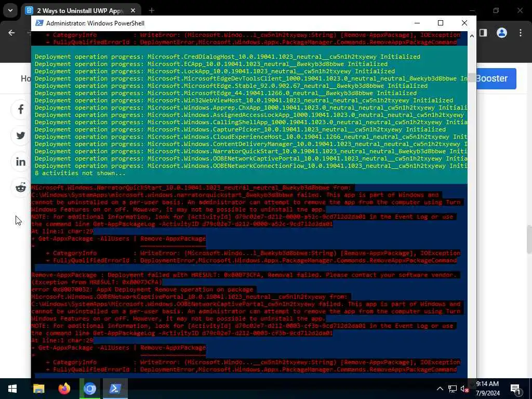Click the PowerShell scrollbar up arrow

coord(472,36)
